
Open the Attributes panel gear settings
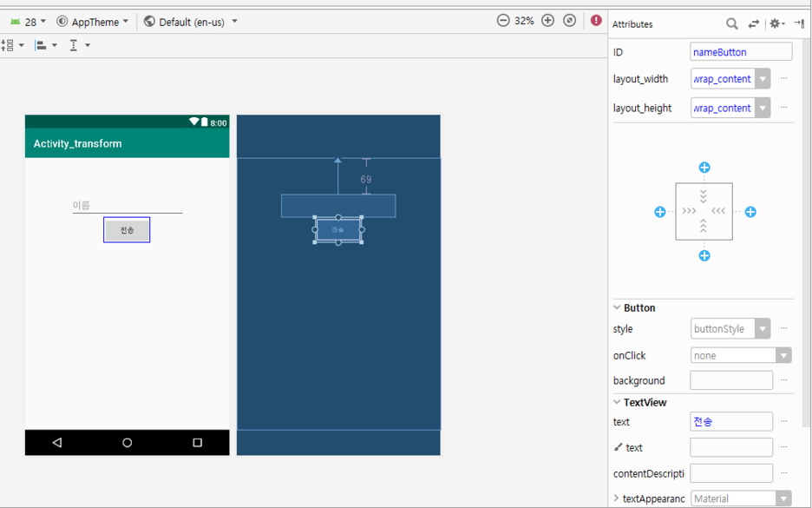[776, 23]
